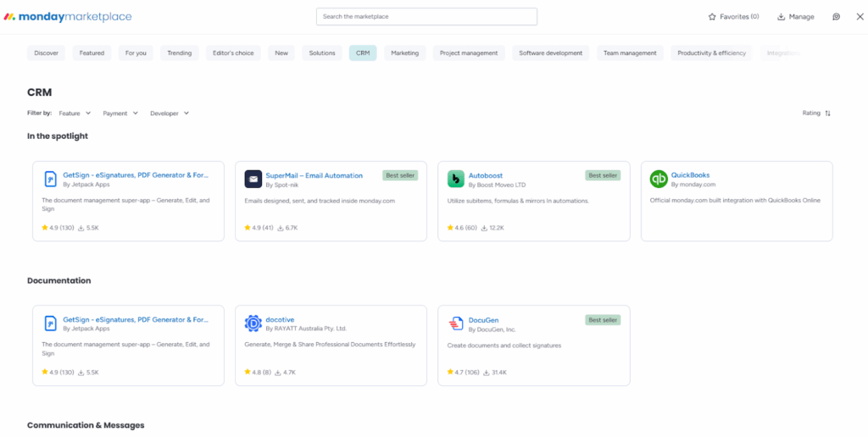This screenshot has width=868, height=437.
Task: Click the QuickBooks app icon
Action: [x=659, y=179]
